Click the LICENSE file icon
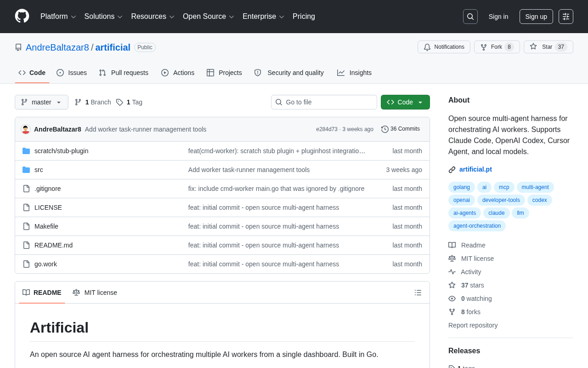588x368 pixels. [x=26, y=207]
